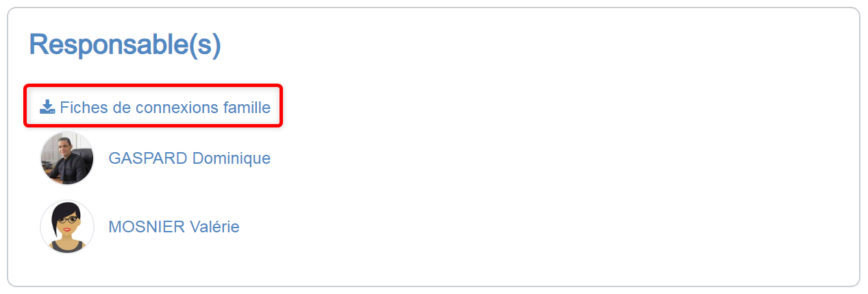Open MOSNIER Valérie's name link
The image size is (868, 294).
point(174,227)
